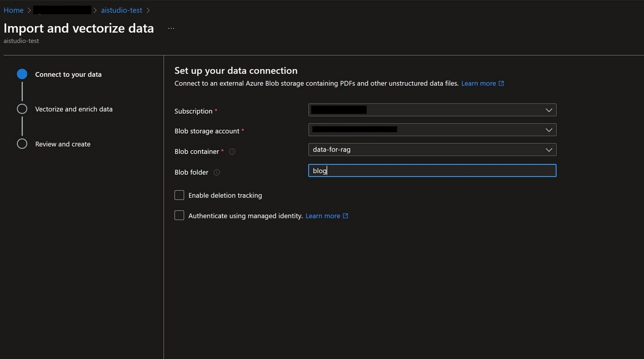The width and height of the screenshot is (644, 359).
Task: Open the ellipsis more options menu
Action: tap(171, 28)
